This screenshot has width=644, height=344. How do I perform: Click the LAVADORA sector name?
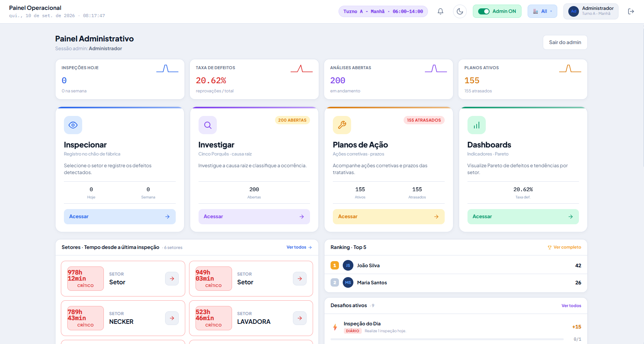click(254, 322)
